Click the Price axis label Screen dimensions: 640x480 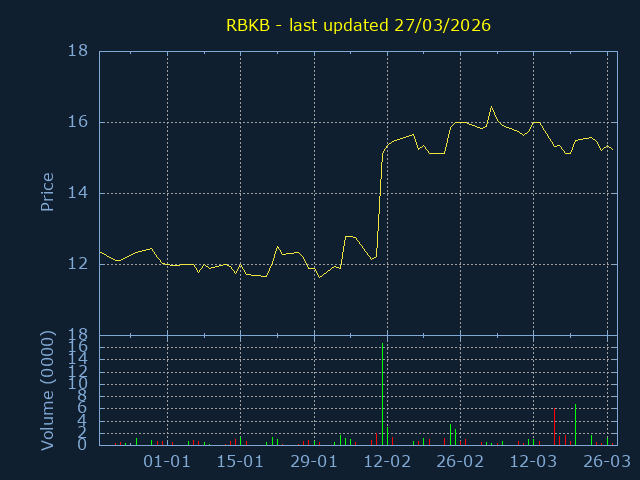coord(47,192)
